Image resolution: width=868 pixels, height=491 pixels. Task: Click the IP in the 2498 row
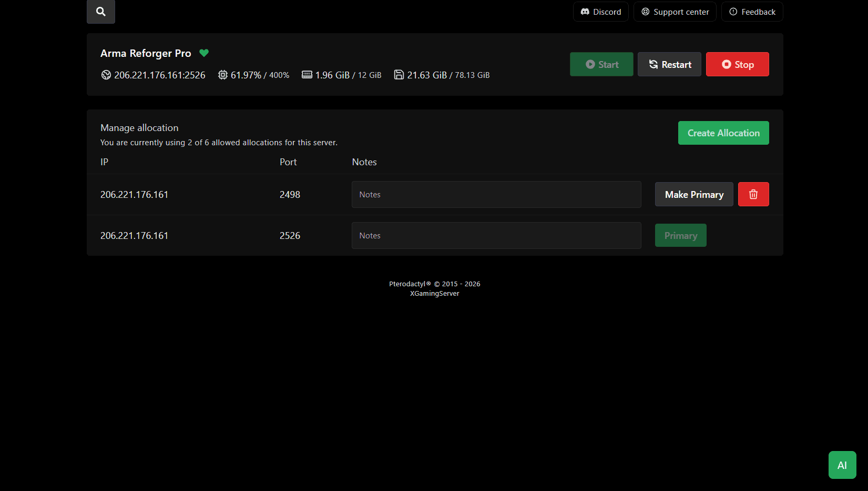pos(134,195)
